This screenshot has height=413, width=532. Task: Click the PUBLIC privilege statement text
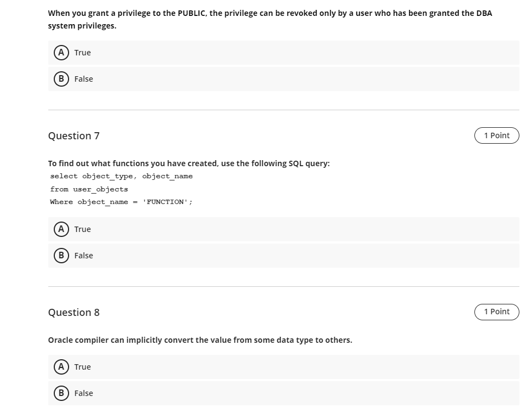coord(270,13)
